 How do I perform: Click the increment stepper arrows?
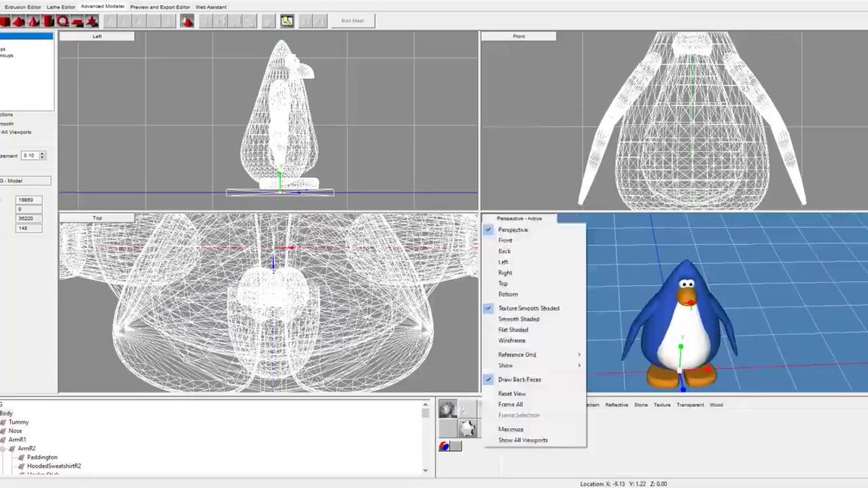(43, 155)
